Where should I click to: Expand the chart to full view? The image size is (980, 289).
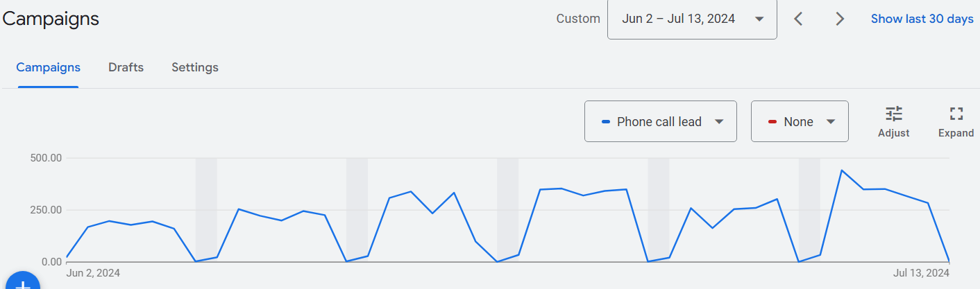956,114
